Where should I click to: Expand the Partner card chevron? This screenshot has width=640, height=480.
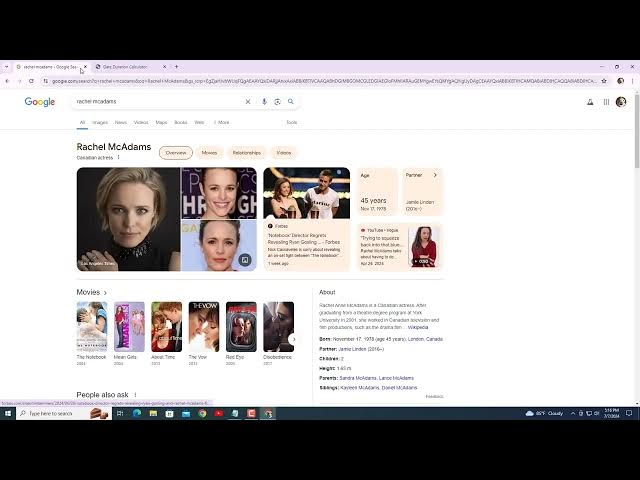coord(435,175)
